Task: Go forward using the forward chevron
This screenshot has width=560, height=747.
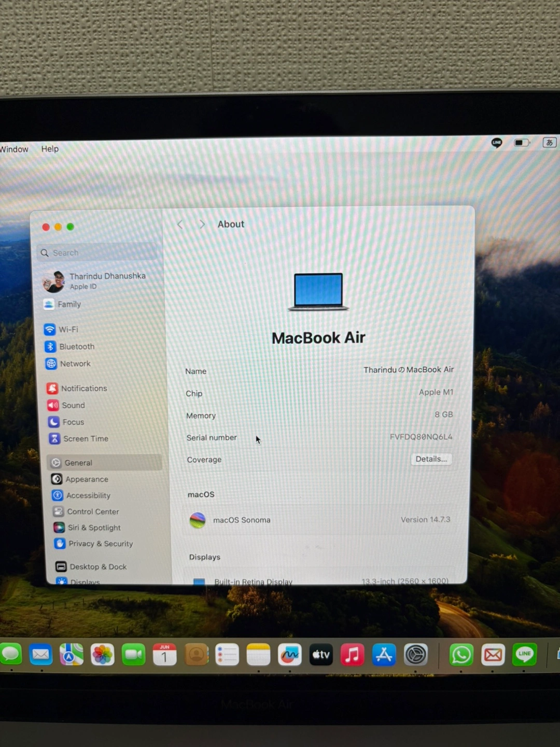Action: point(202,224)
